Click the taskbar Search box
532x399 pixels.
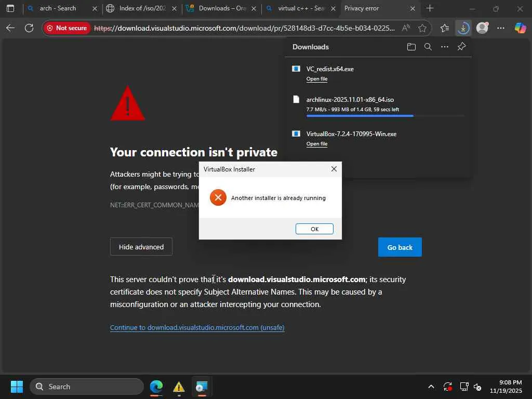(87, 387)
